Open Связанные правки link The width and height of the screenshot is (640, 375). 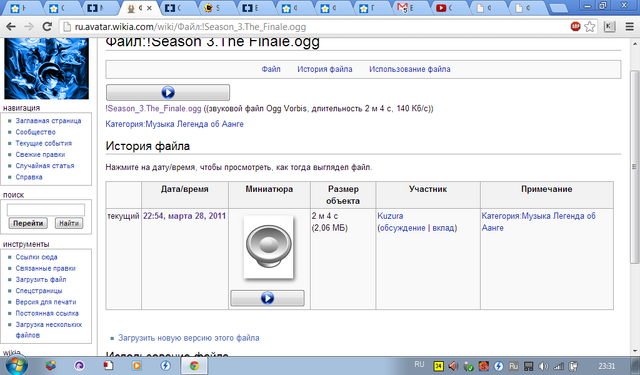[x=45, y=268]
